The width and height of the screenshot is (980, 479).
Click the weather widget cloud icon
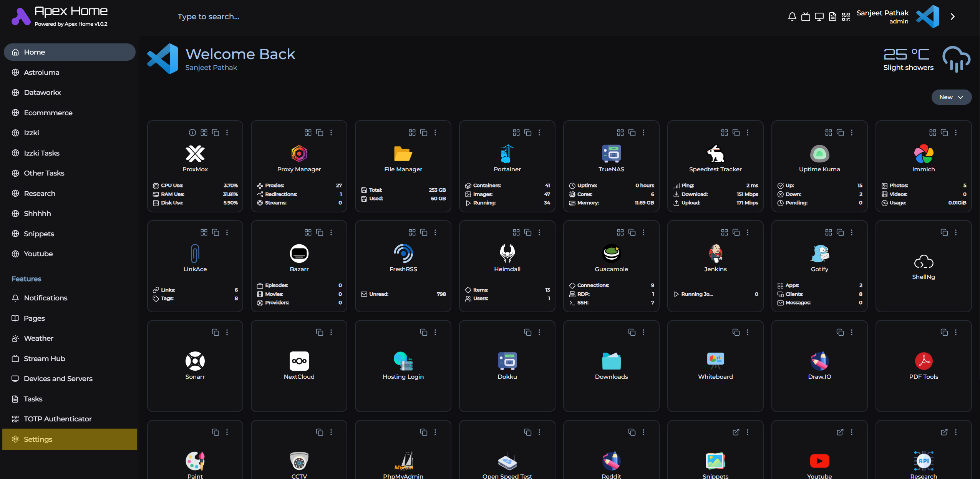click(956, 59)
